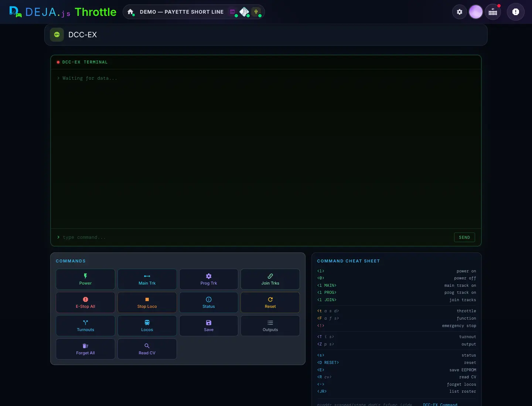Save to EEPROM with Save button
532x406 pixels.
click(209, 326)
